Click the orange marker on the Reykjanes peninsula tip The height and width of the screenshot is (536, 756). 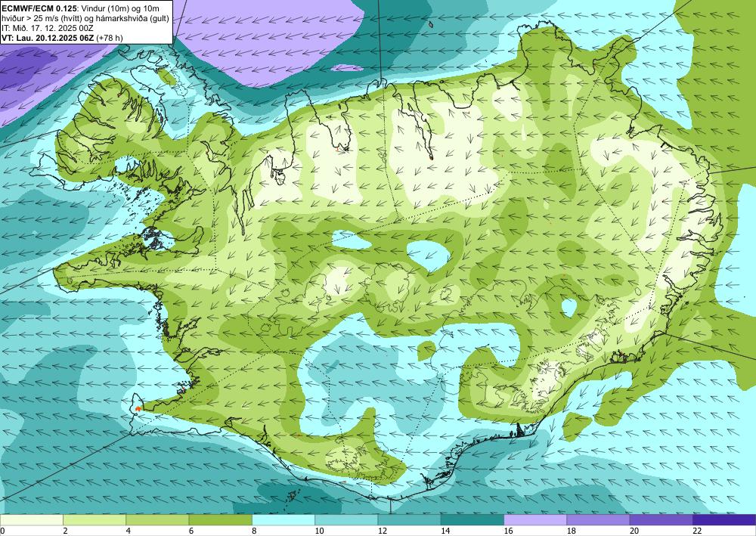click(x=138, y=409)
